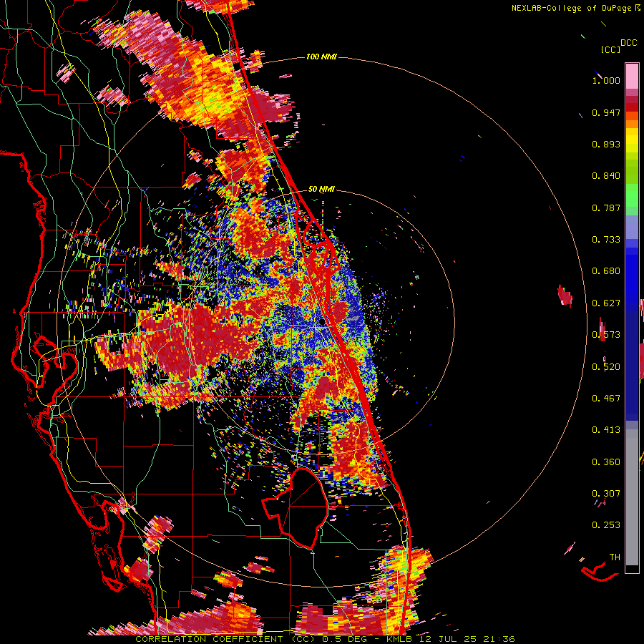The width and height of the screenshot is (644, 644).
Task: Select the 0.467 scale value
Action: 606,399
